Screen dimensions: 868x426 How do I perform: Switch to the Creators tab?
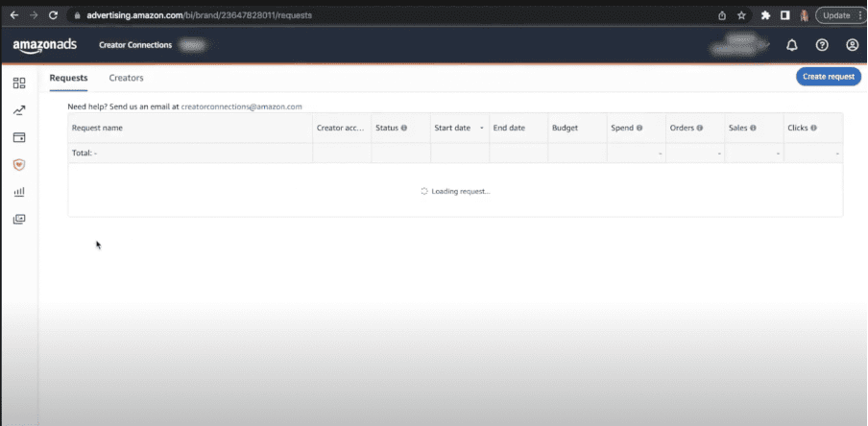tap(126, 78)
